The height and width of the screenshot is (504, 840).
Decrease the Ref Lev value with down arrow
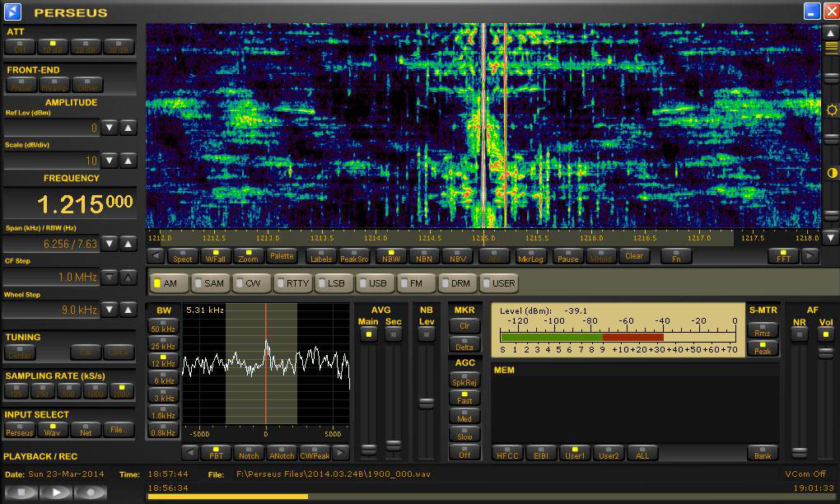pos(110,128)
